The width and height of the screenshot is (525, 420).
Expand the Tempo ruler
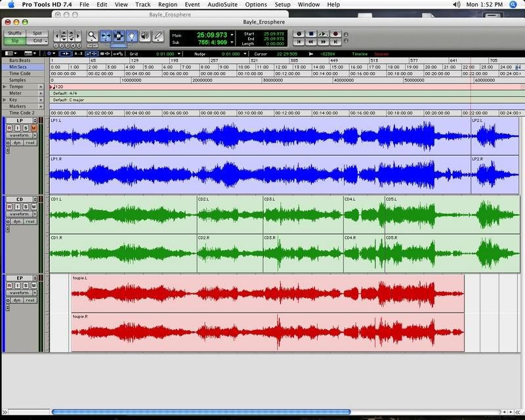(x=5, y=87)
